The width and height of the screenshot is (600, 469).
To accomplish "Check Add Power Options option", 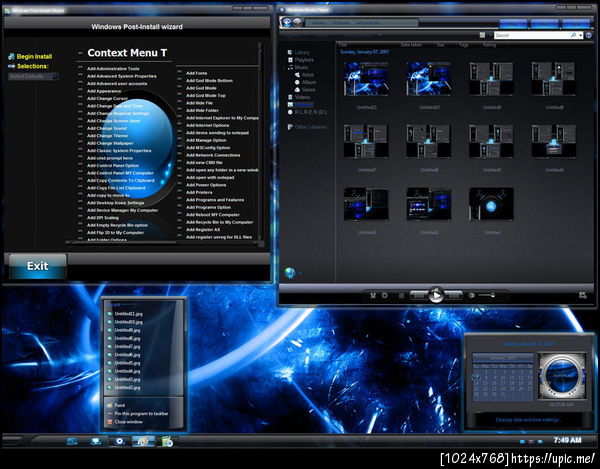I will pyautogui.click(x=179, y=185).
